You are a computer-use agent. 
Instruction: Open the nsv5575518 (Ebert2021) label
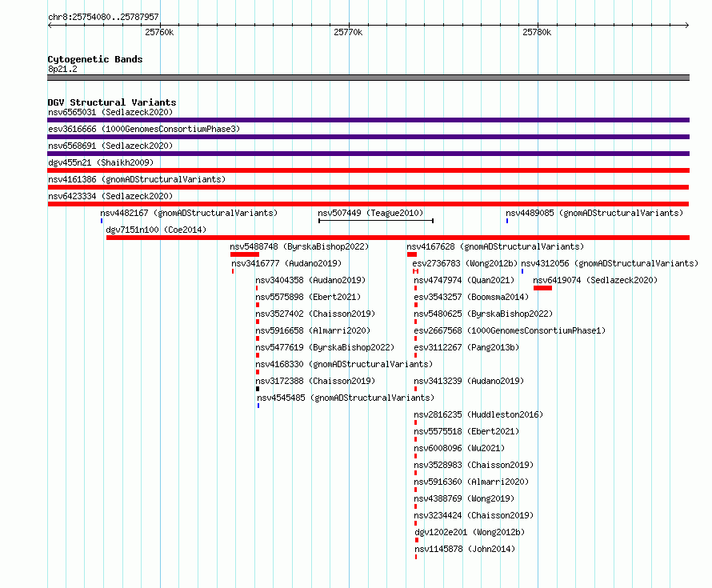[466, 431]
